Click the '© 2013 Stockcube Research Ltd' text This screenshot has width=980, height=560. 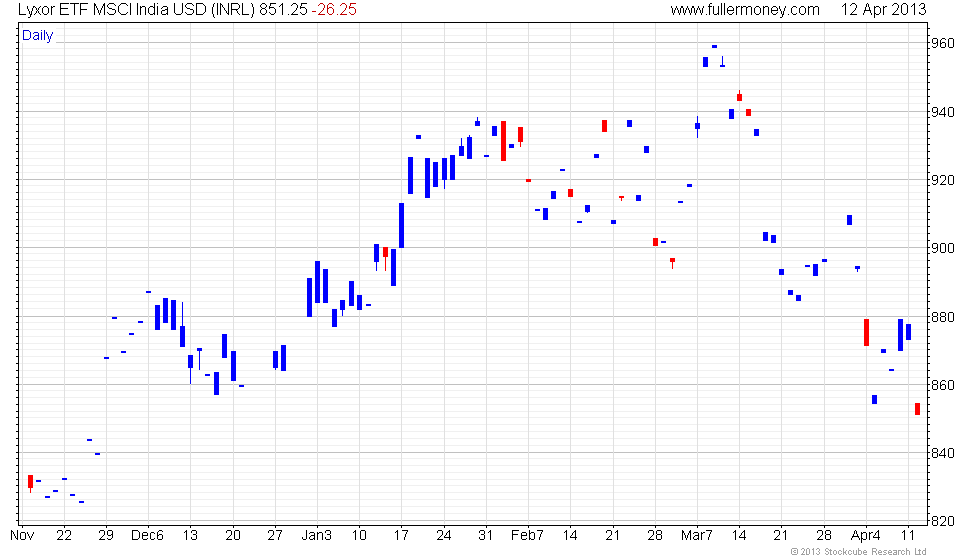click(x=859, y=551)
